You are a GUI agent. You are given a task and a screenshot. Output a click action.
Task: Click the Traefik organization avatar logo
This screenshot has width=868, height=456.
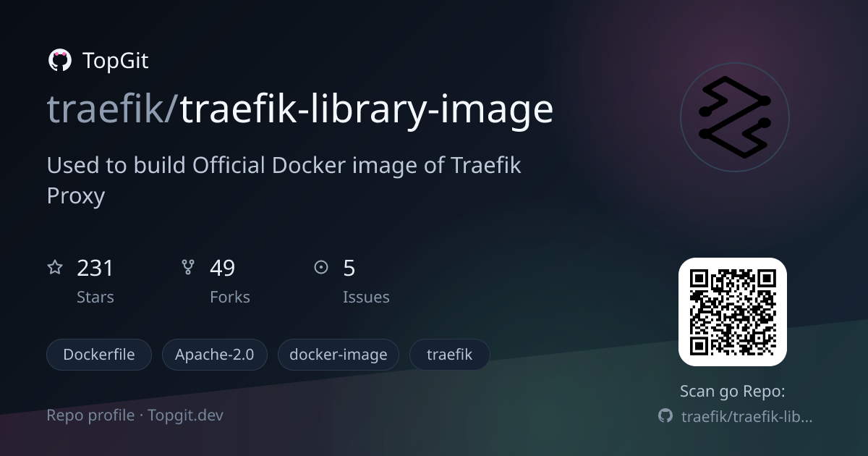(x=735, y=116)
